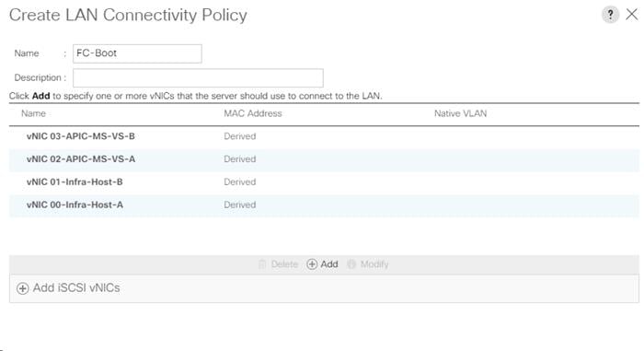Select vNIC 02-APIC-MS-VS-A row
The width and height of the screenshot is (644, 351).
point(324,159)
